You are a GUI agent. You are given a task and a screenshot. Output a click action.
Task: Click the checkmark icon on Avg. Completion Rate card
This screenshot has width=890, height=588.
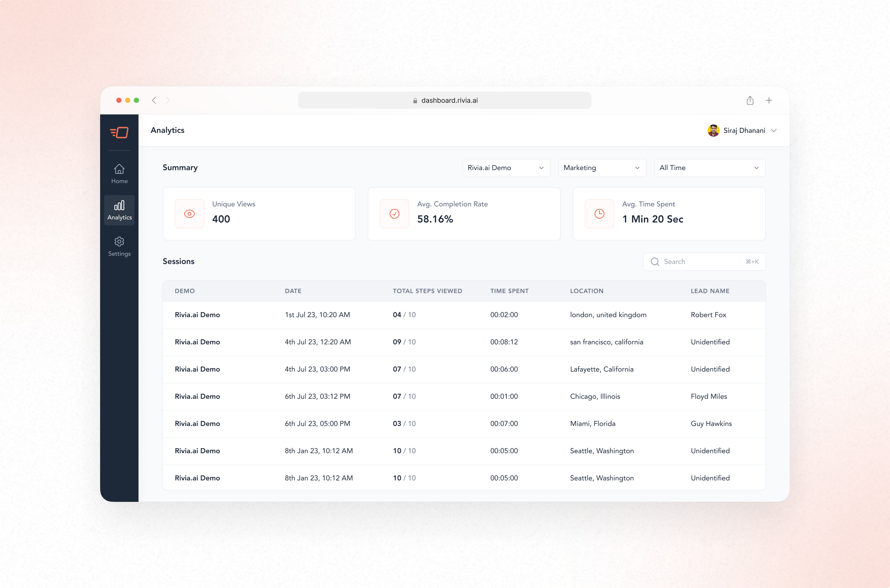point(394,214)
